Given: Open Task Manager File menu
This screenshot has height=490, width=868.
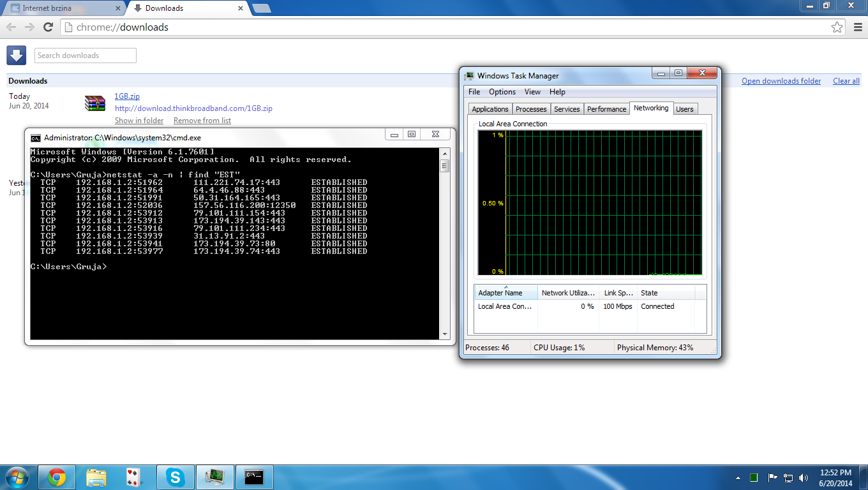Looking at the screenshot, I should [x=474, y=92].
